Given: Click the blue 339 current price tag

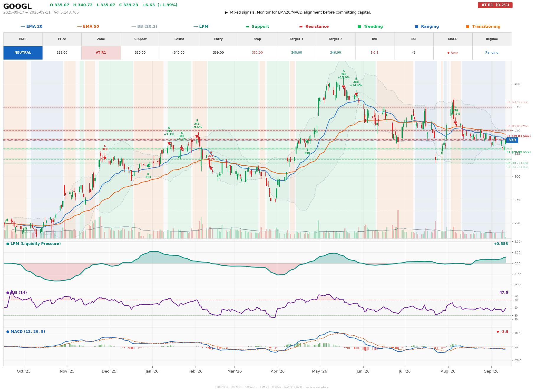Looking at the screenshot, I should click(512, 140).
